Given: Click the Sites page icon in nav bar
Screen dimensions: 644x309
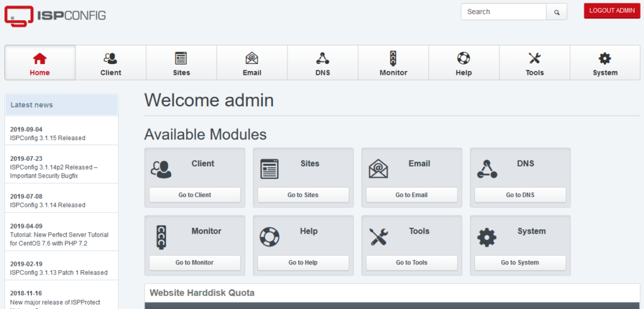Looking at the screenshot, I should pos(181,58).
